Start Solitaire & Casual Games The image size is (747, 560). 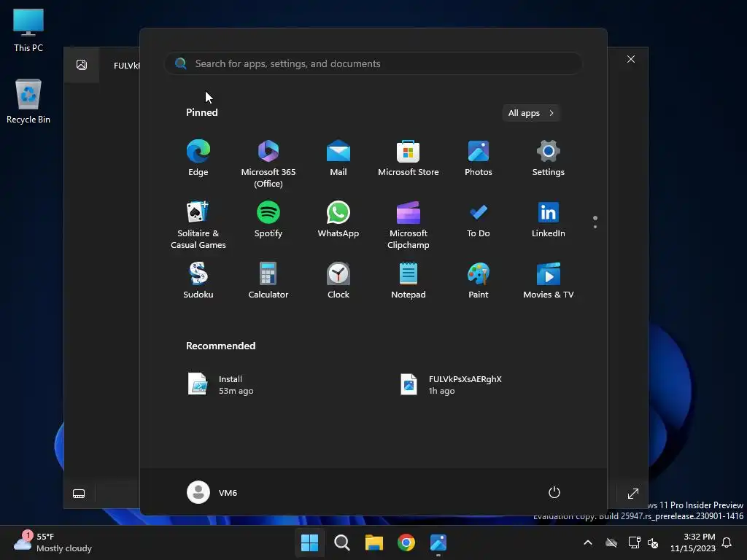click(x=198, y=225)
